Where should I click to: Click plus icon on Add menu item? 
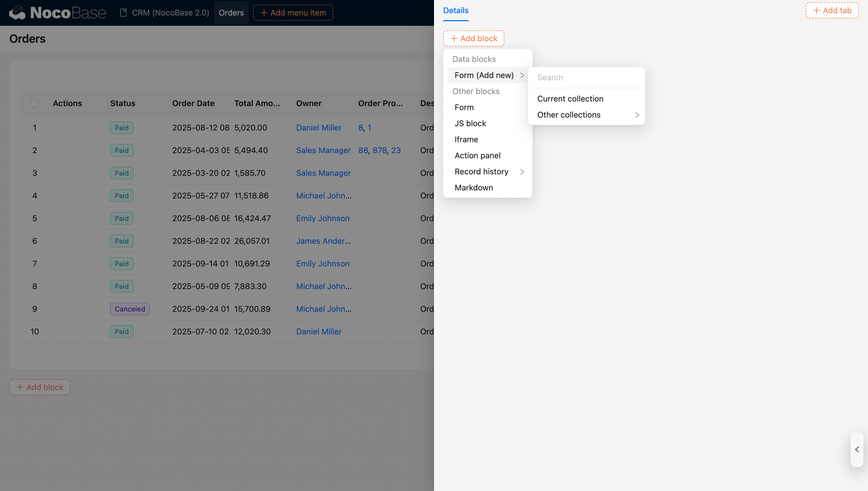click(x=264, y=13)
